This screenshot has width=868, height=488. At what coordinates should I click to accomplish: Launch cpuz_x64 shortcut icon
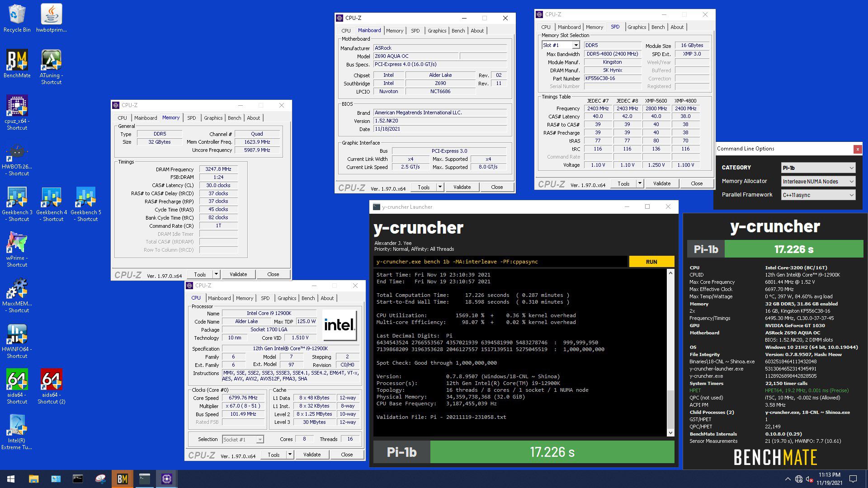17,113
